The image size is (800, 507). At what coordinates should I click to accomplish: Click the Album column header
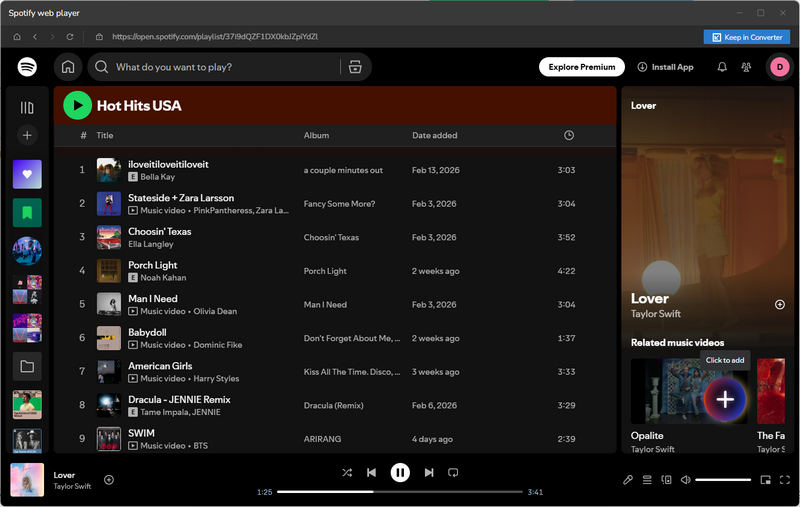[x=316, y=135]
